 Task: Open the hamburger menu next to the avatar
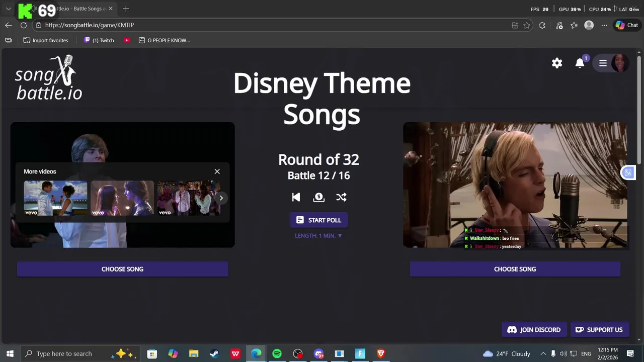coord(603,63)
